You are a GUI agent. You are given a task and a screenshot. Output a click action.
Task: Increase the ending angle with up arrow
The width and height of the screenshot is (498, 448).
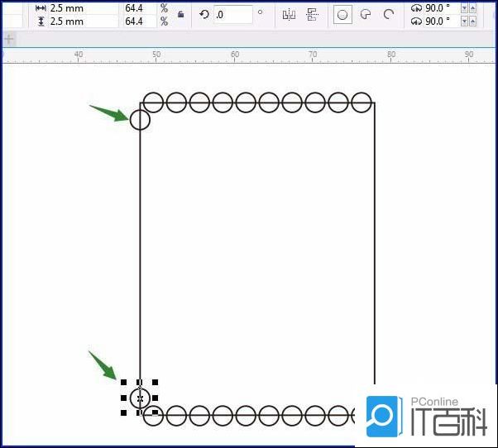pos(473,21)
